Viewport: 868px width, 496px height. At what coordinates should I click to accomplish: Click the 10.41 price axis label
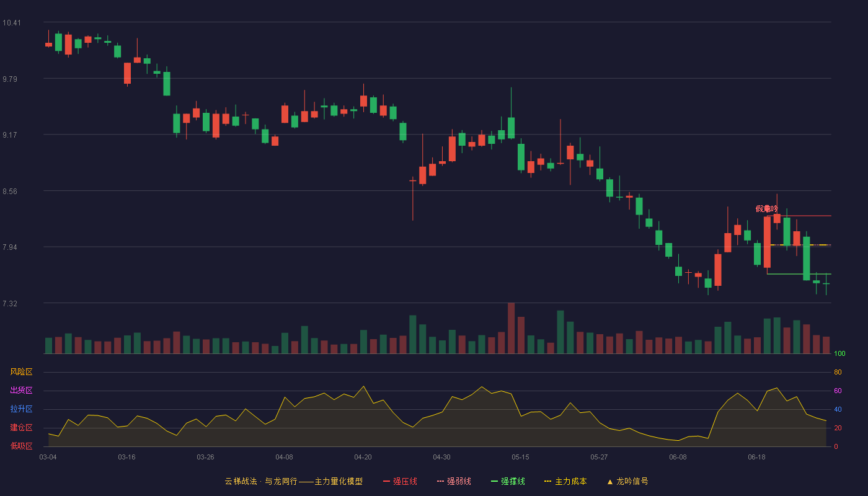pyautogui.click(x=11, y=23)
